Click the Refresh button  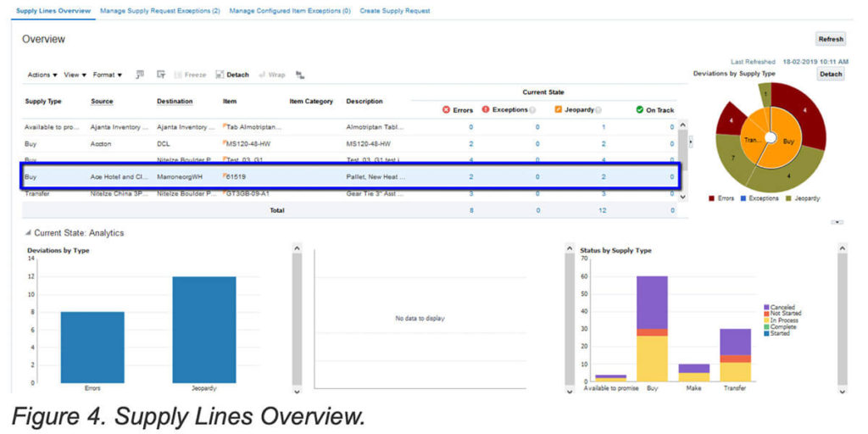coord(831,39)
